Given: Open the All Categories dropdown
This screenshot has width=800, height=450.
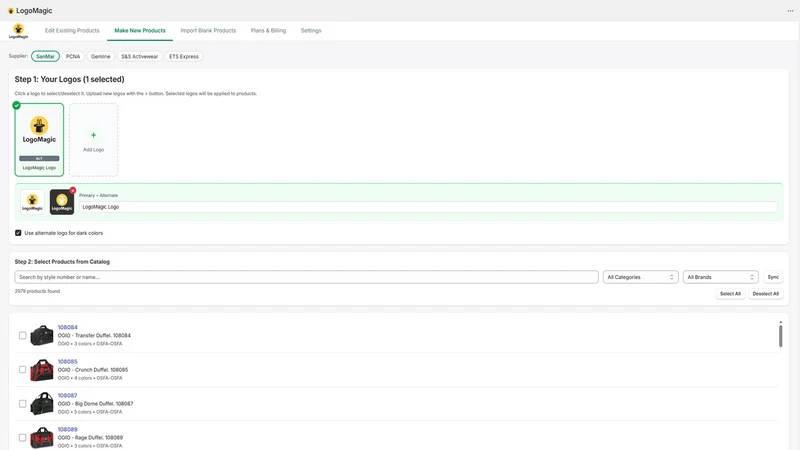Looking at the screenshot, I should coord(640,277).
